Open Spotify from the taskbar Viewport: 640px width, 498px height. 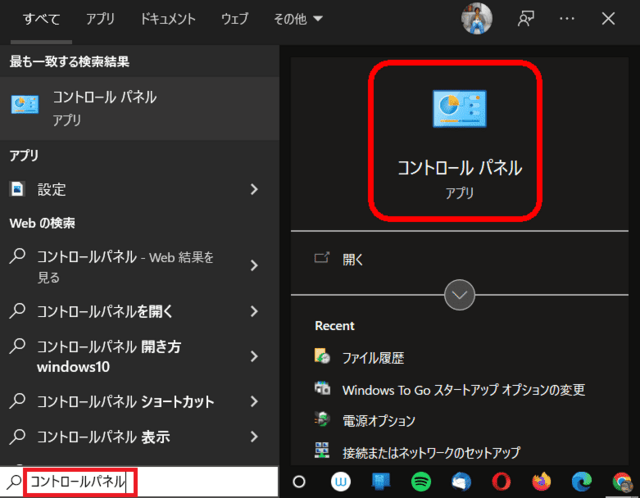(419, 481)
